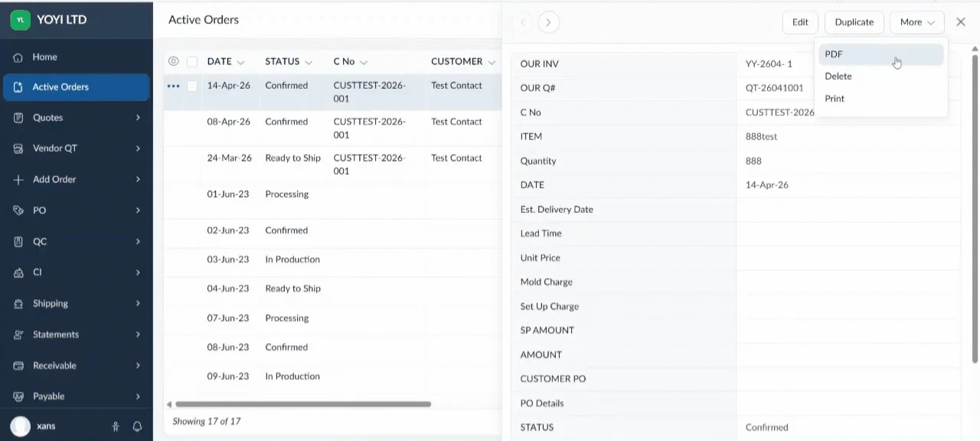980x441 pixels.
Task: Open the DATE column sort dropdown
Action: point(240,63)
